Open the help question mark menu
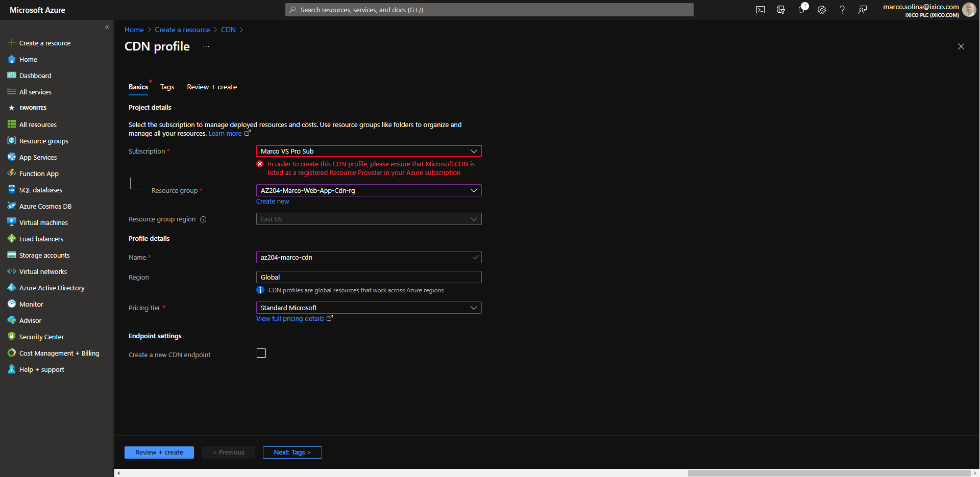Image resolution: width=980 pixels, height=477 pixels. coord(842,10)
